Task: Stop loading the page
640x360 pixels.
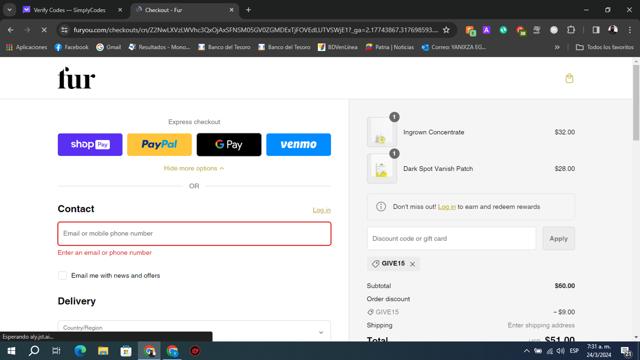Action: pos(44,30)
